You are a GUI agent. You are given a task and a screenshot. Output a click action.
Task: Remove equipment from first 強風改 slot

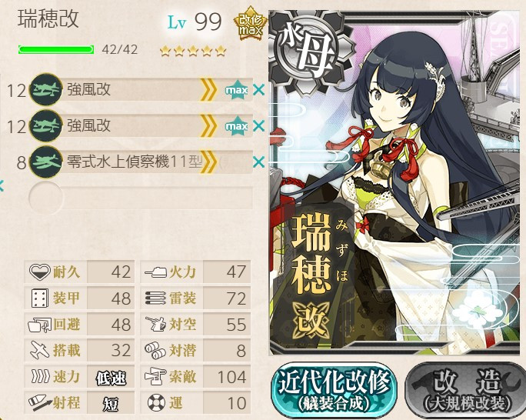point(259,90)
